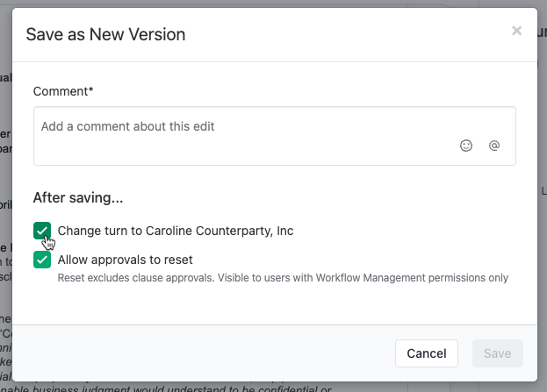Click the Cancel button
Image resolution: width=547 pixels, height=392 pixels.
pos(427,353)
